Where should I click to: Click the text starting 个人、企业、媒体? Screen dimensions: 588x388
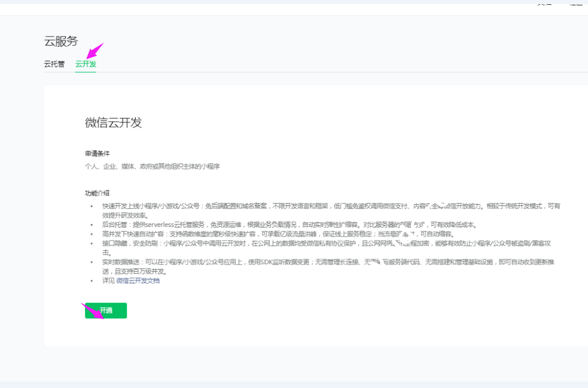(153, 166)
